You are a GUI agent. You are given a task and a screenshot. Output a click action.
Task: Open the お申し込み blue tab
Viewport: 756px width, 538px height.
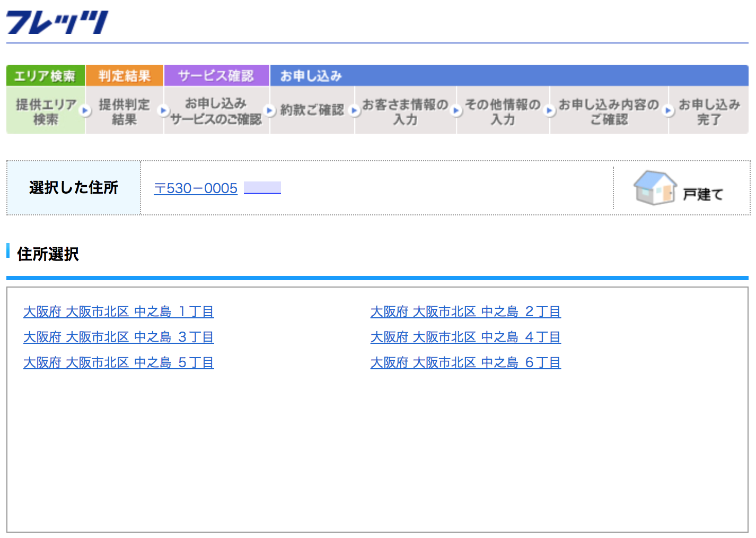311,76
